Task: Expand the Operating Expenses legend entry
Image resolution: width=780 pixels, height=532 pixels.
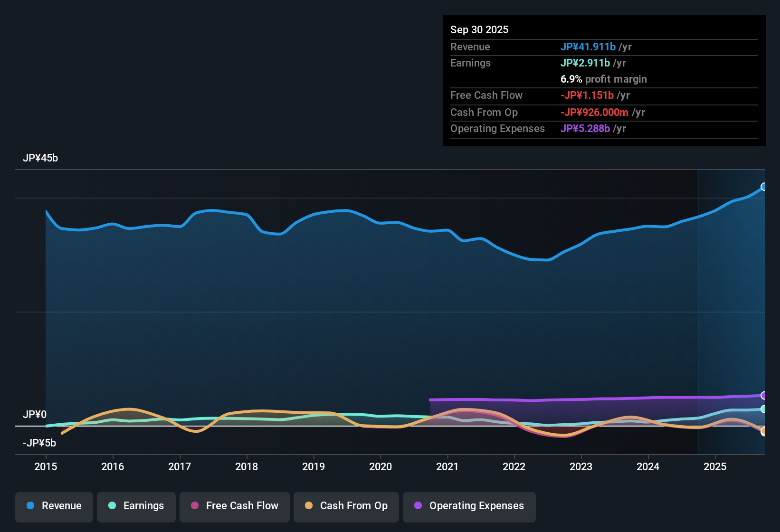Action: point(469,506)
